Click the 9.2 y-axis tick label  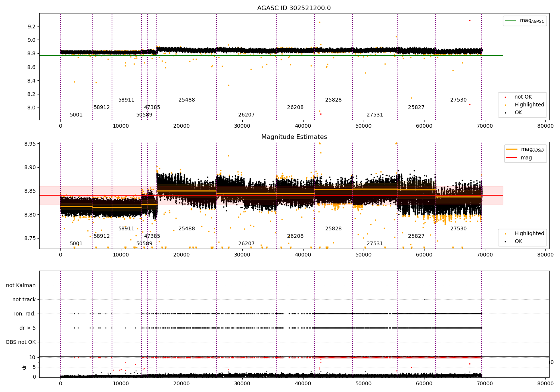tap(31, 27)
